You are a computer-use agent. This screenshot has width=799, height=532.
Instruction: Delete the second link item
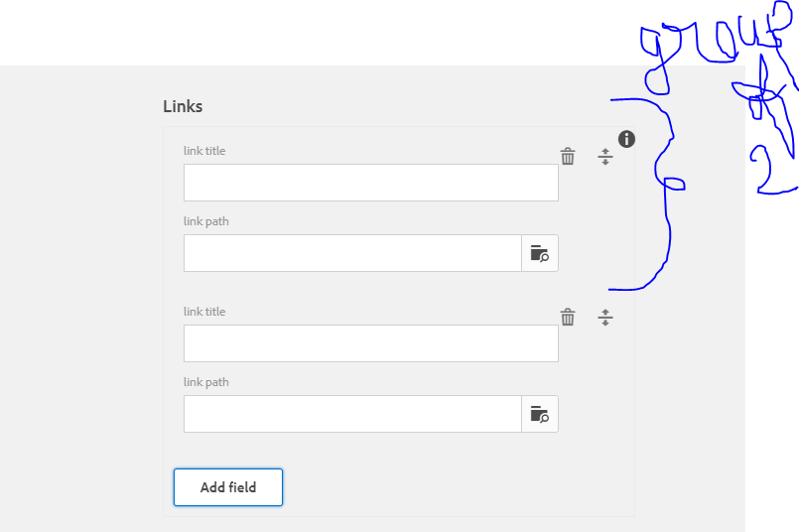[x=568, y=317]
